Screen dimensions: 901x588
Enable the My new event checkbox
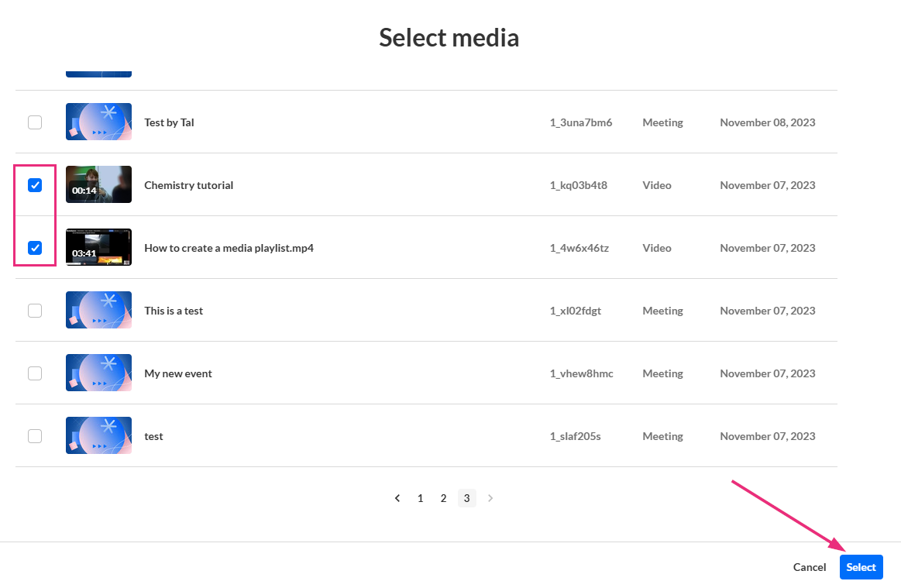(x=35, y=373)
